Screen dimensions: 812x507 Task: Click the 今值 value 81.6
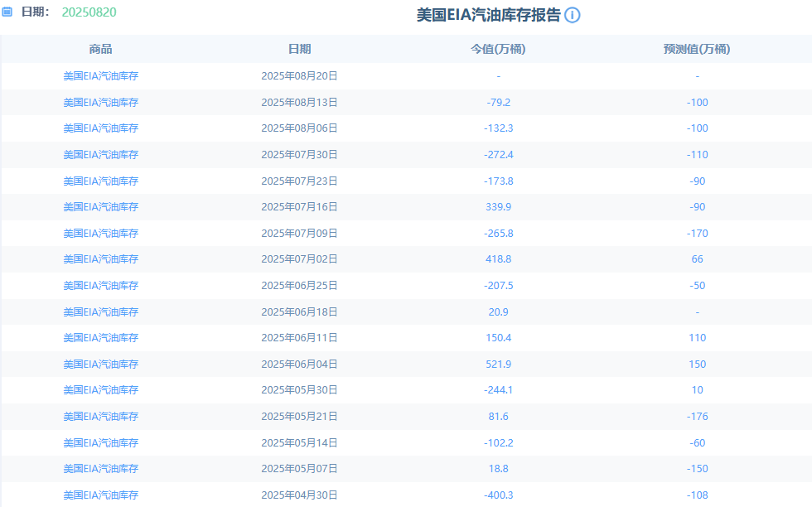coord(499,417)
